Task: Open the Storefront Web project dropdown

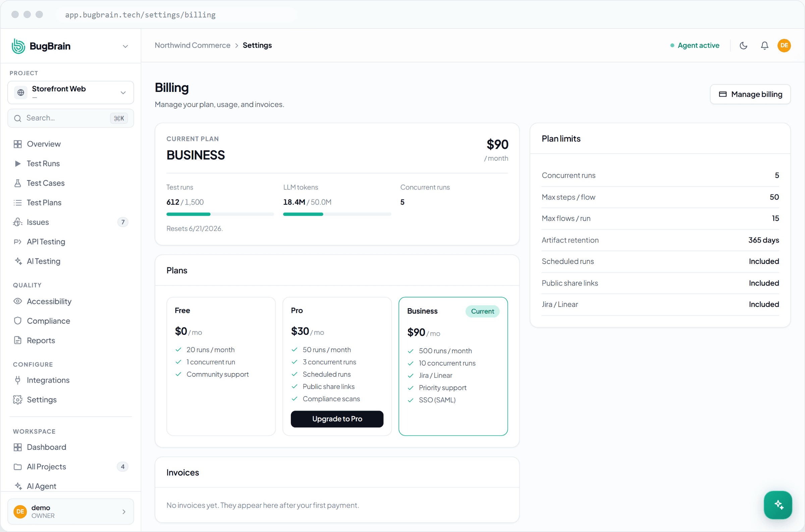Action: 70,92
